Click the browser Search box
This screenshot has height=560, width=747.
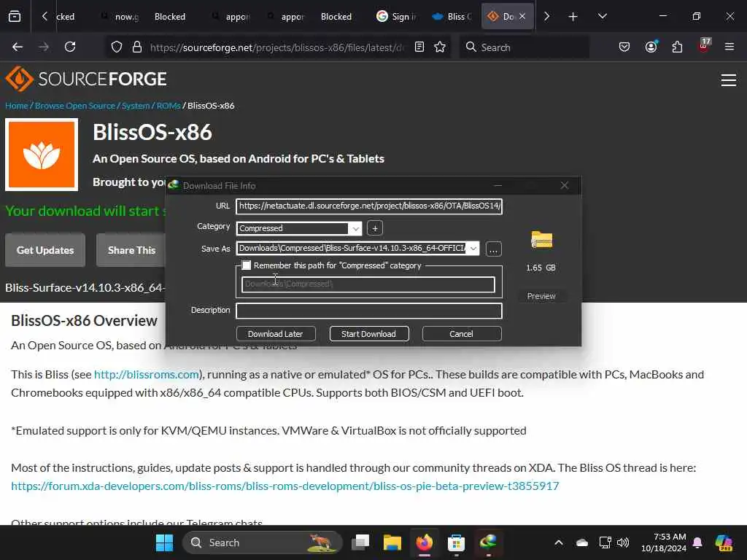524,47
